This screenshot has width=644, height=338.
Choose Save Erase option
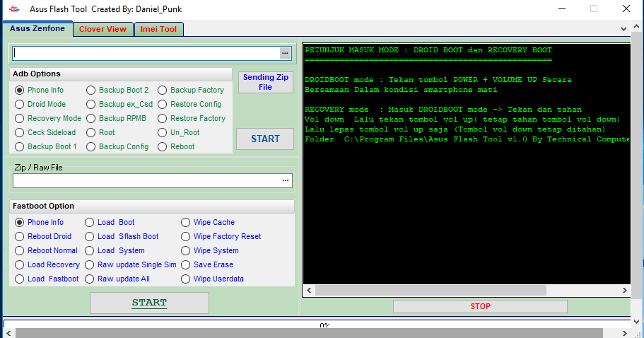(207, 265)
